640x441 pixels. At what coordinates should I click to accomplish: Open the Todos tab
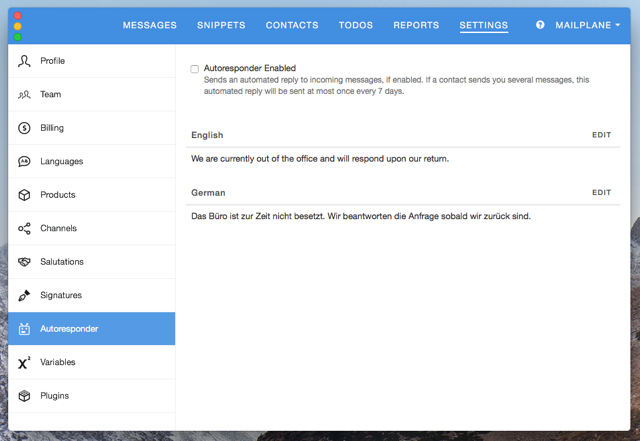(x=356, y=25)
